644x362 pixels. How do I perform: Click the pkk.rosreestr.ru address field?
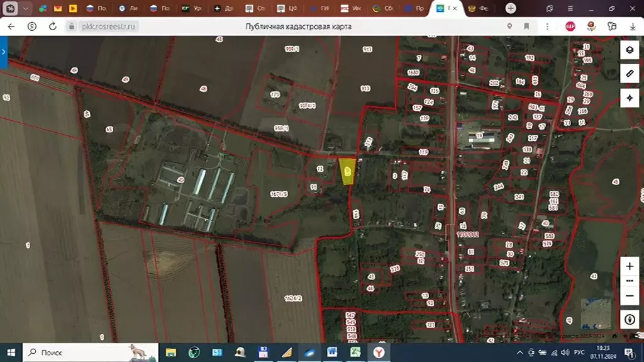pyautogui.click(x=108, y=26)
